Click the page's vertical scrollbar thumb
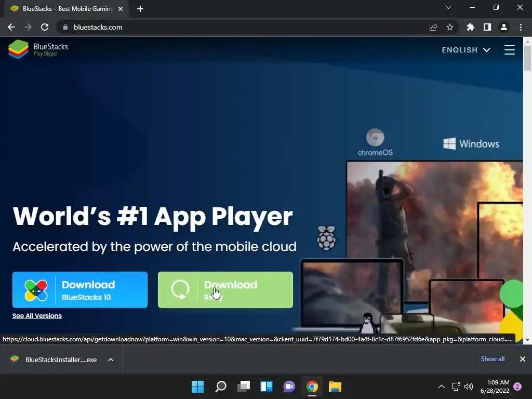 pyautogui.click(x=527, y=58)
